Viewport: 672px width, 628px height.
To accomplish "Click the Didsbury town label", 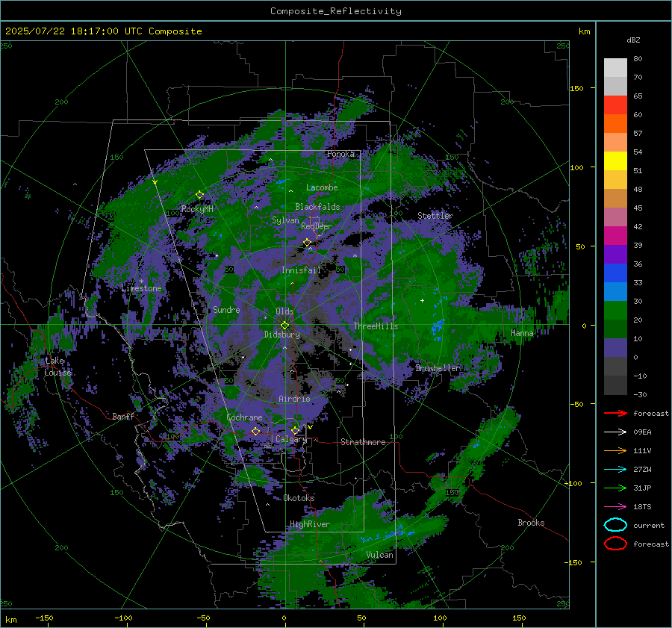I will pyautogui.click(x=282, y=335).
